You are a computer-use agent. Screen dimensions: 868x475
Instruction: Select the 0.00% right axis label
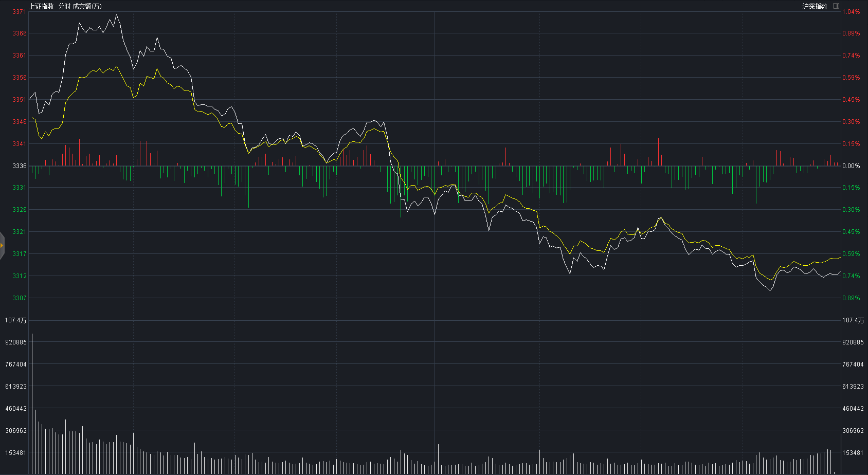click(851, 166)
